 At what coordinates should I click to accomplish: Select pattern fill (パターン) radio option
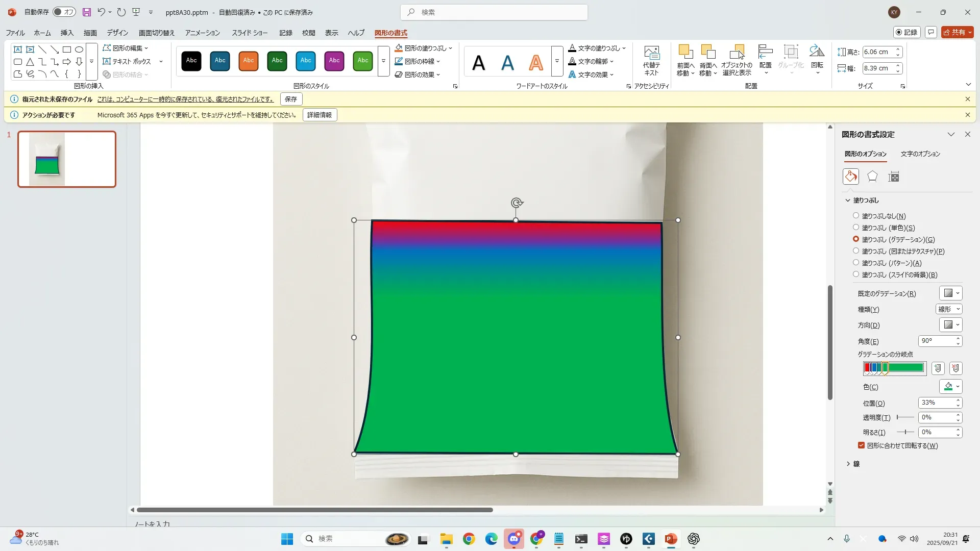[x=856, y=263]
